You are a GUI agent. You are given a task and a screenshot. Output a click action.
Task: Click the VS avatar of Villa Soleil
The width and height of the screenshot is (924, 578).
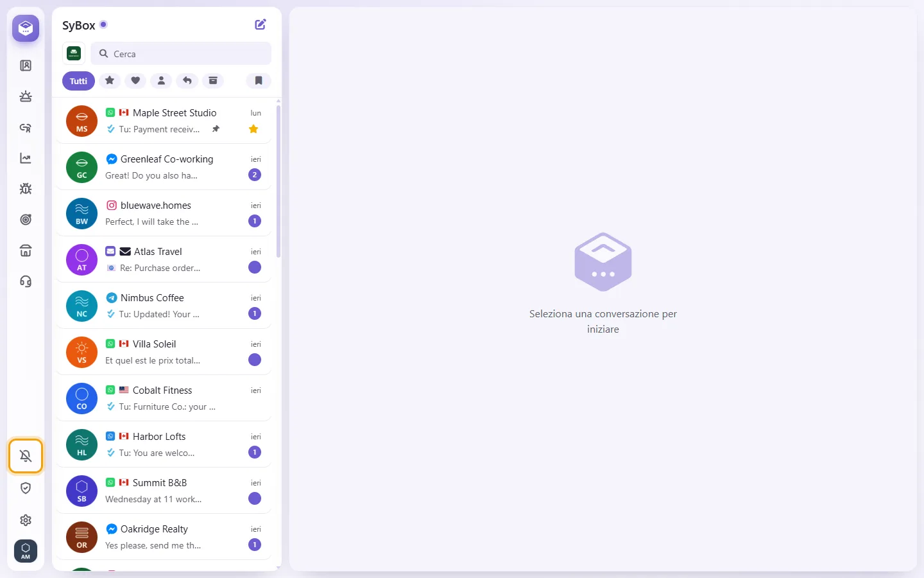tap(82, 352)
